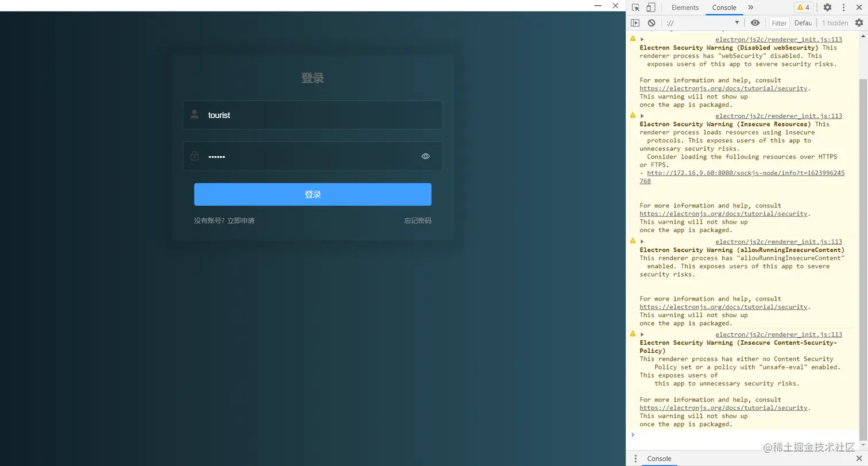Focus the username field containing tourist
Screen dimensions: 868x466
point(313,115)
